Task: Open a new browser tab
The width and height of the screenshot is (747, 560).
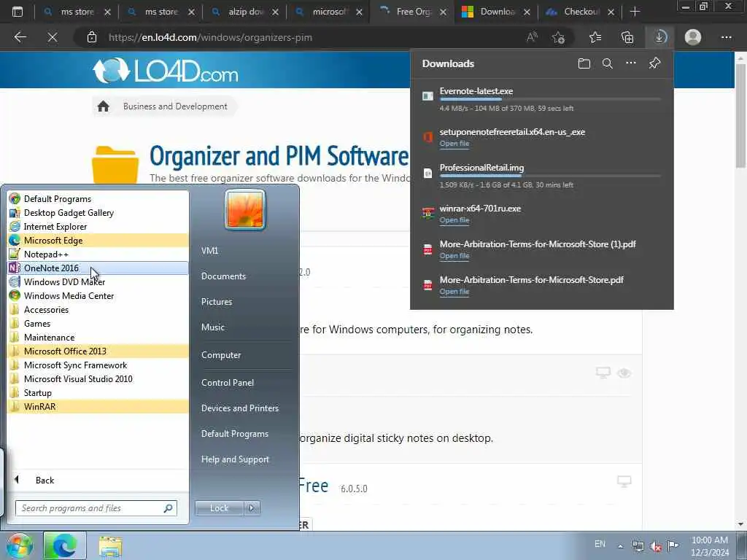Action: [x=635, y=12]
